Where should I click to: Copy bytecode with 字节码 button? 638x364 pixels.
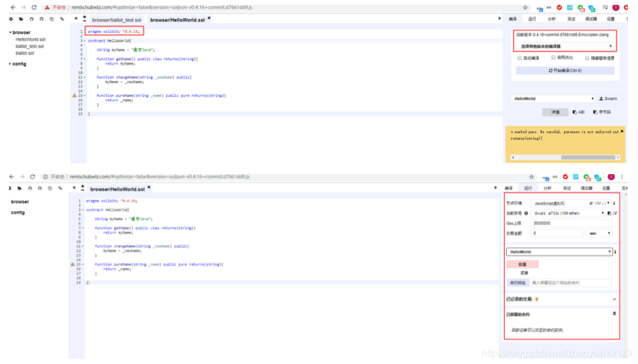click(602, 112)
